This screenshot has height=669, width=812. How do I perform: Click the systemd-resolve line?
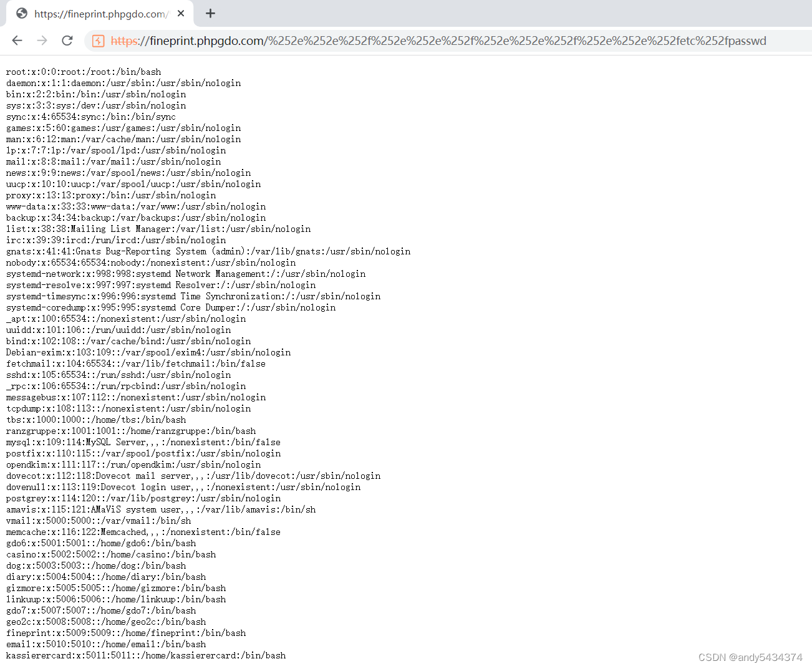[161, 285]
